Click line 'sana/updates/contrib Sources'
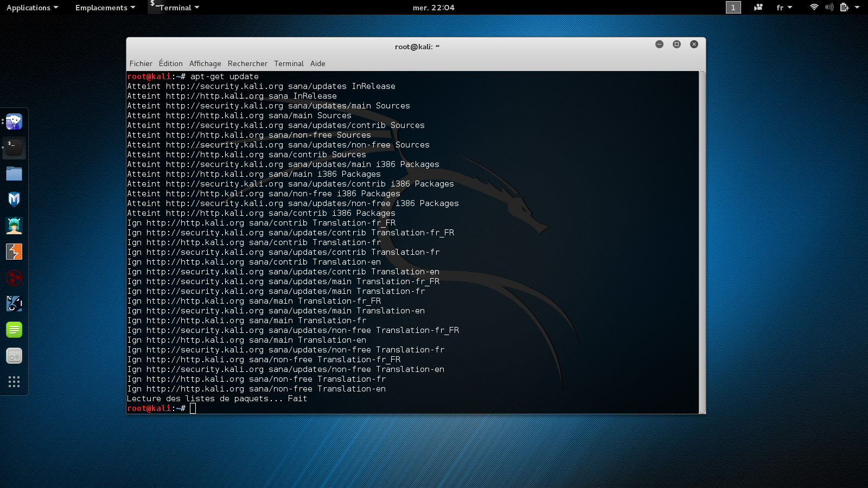Viewport: 868px width, 488px height. pyautogui.click(x=276, y=125)
